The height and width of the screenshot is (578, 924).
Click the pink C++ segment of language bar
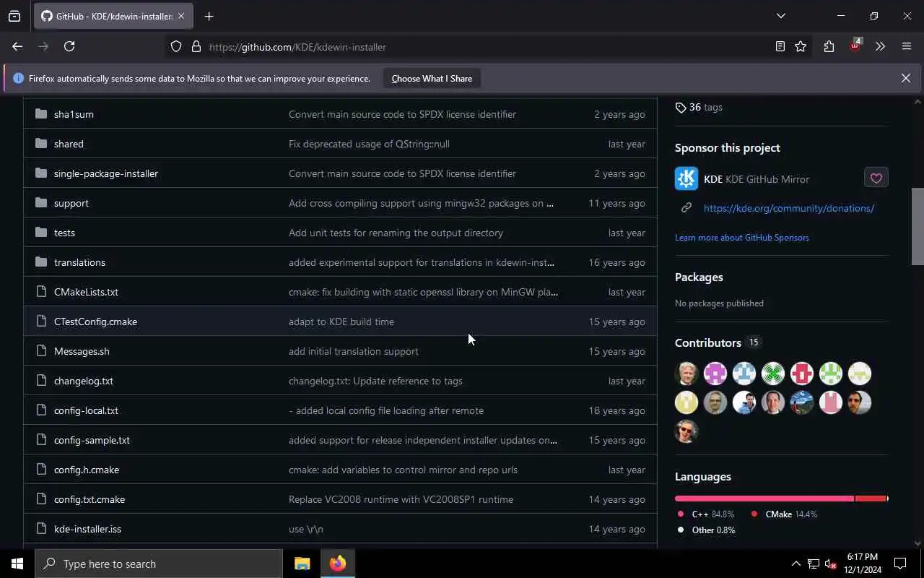pyautogui.click(x=764, y=499)
